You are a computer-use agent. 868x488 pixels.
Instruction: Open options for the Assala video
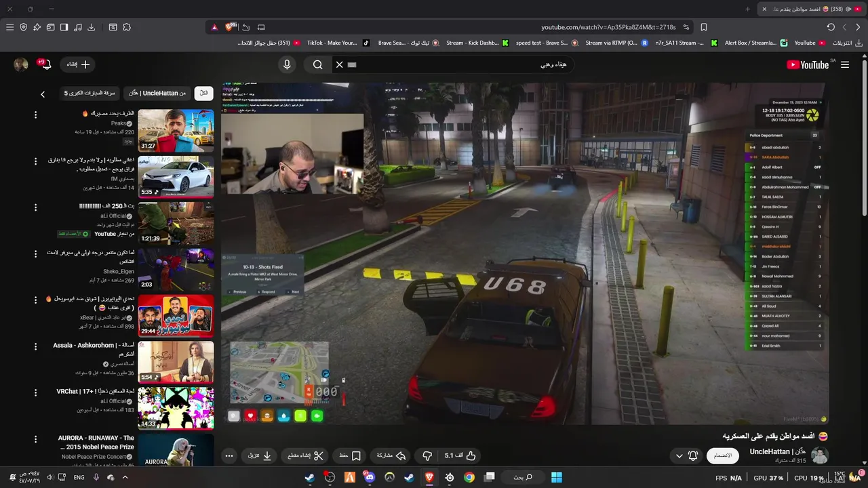pyautogui.click(x=35, y=346)
